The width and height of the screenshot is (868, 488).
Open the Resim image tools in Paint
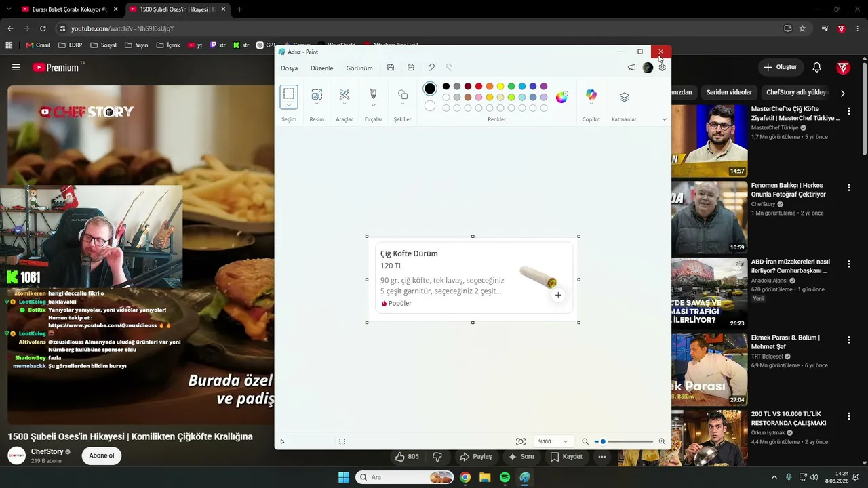pos(317,95)
